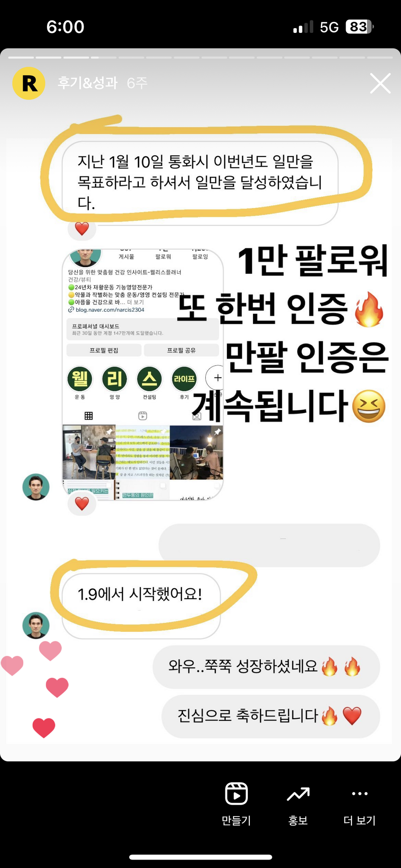Select the 스 컨설팅 highlight circle

pyautogui.click(x=150, y=379)
